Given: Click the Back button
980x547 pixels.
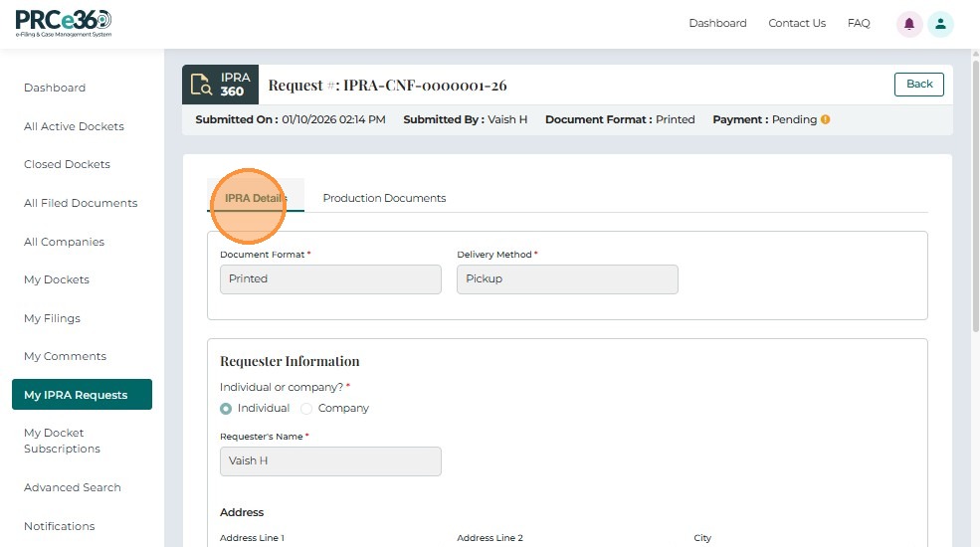Looking at the screenshot, I should 918,85.
